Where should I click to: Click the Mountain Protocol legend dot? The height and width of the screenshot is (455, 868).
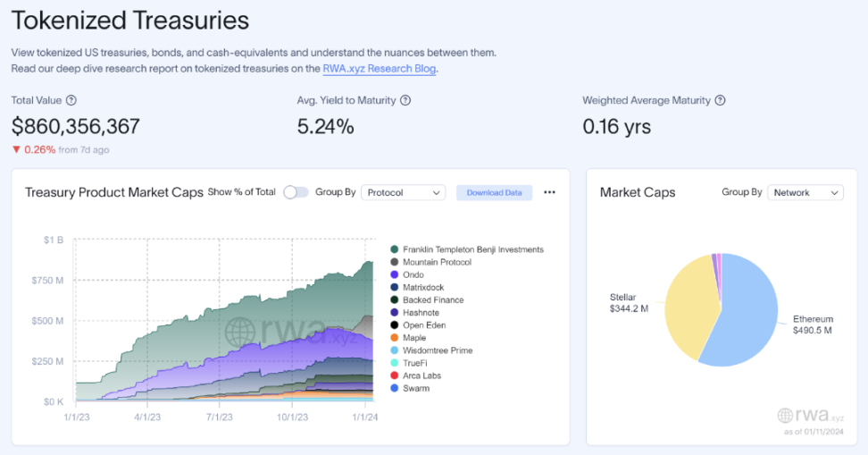(395, 262)
